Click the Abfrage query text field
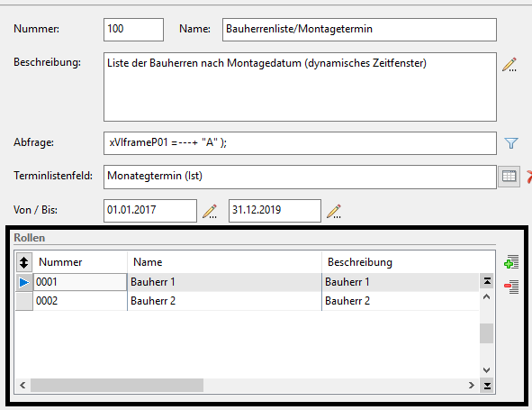Viewport: 532px width, 410px height. point(300,143)
